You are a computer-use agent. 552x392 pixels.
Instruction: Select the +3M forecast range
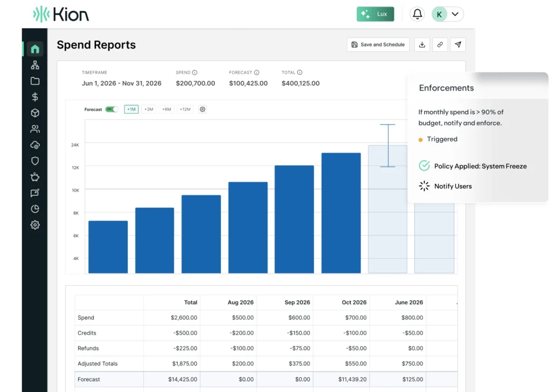(149, 109)
